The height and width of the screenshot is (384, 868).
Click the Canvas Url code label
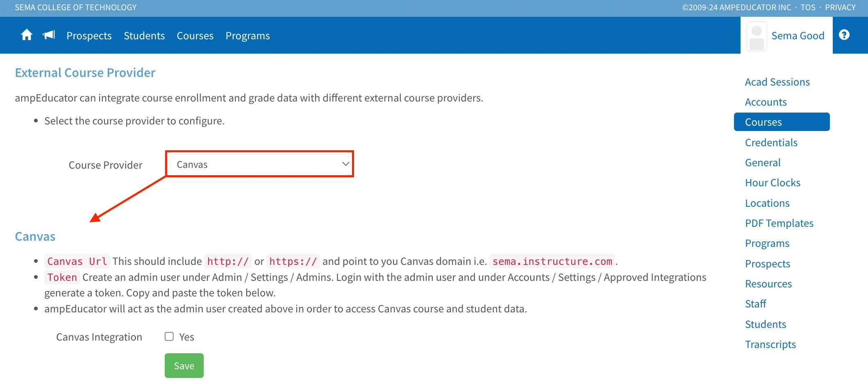(77, 261)
